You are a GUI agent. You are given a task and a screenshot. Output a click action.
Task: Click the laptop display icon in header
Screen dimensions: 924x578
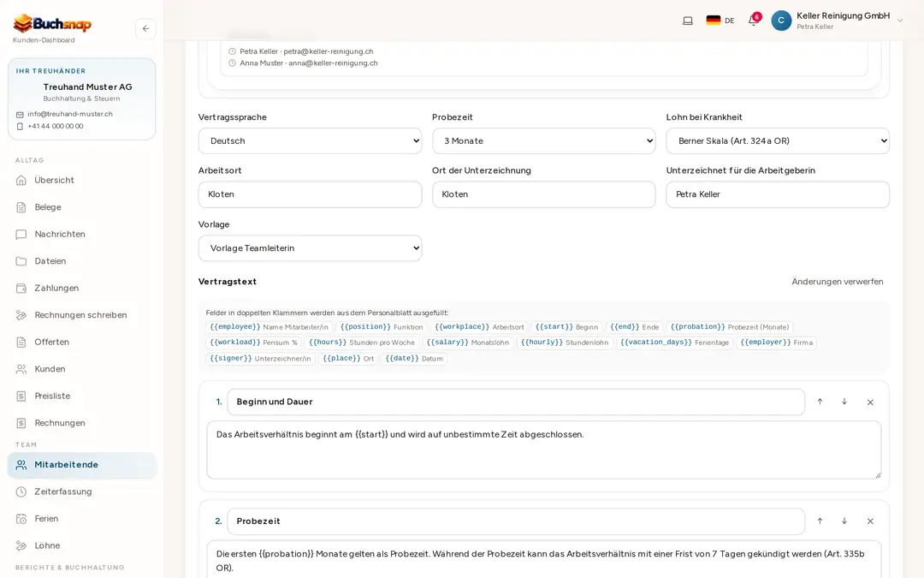point(688,21)
